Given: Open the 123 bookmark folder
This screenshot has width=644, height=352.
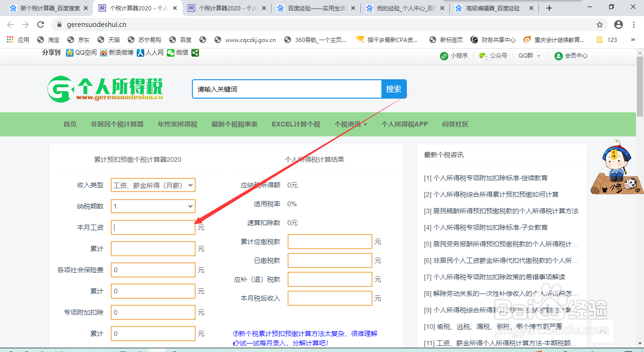Looking at the screenshot, I should [607, 40].
